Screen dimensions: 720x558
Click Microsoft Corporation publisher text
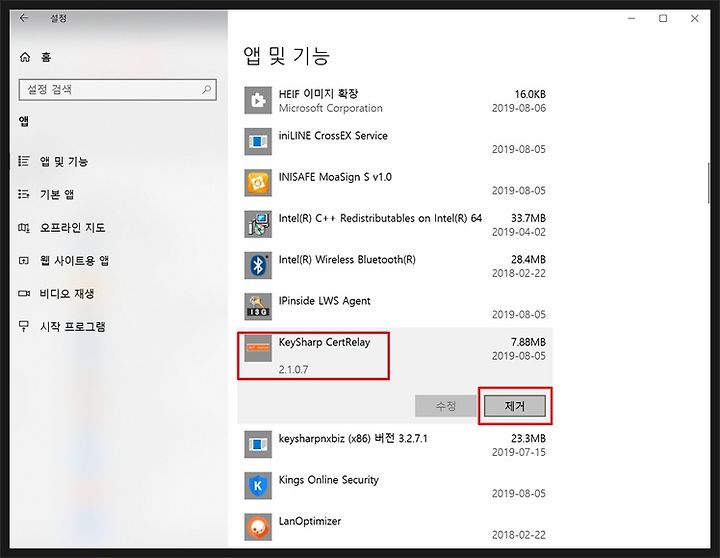click(331, 108)
